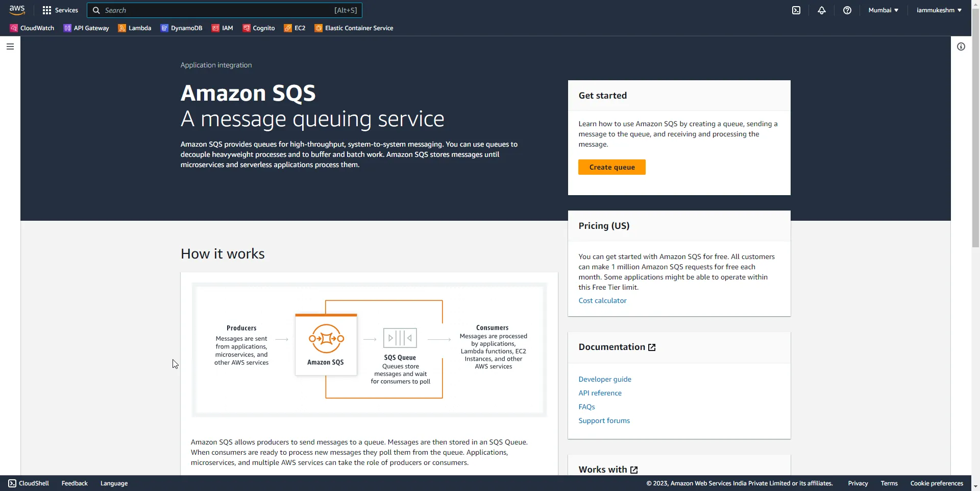Screen dimensions: 980x491
Task: Open the CloudShell terminal icon
Action: click(x=796, y=10)
